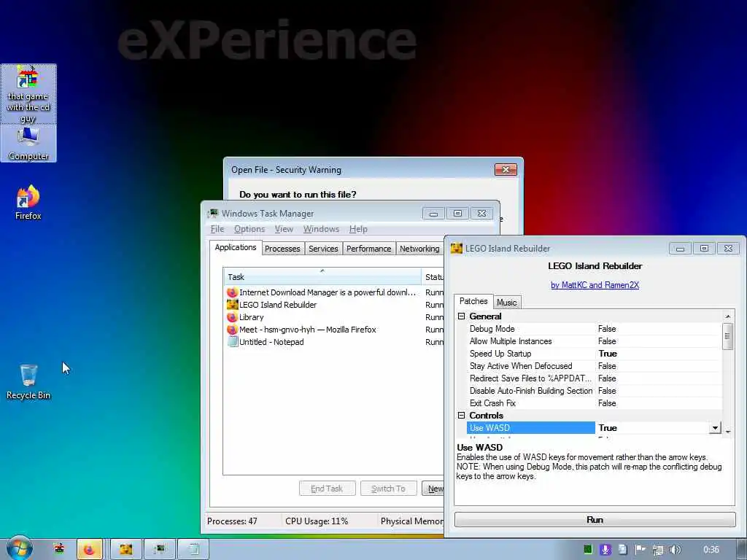The height and width of the screenshot is (560, 747).
Task: Click the Run button in Rebuilder
Action: pyautogui.click(x=595, y=519)
